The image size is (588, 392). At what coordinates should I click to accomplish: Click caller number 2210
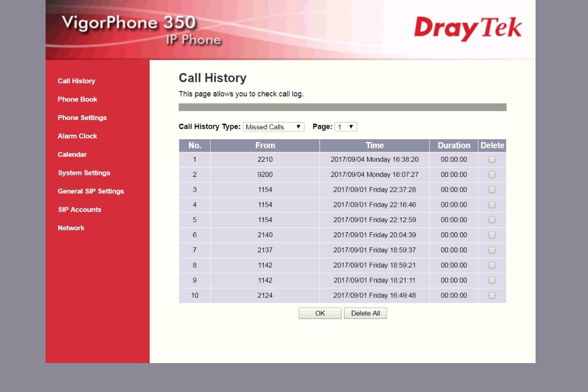[x=265, y=159]
